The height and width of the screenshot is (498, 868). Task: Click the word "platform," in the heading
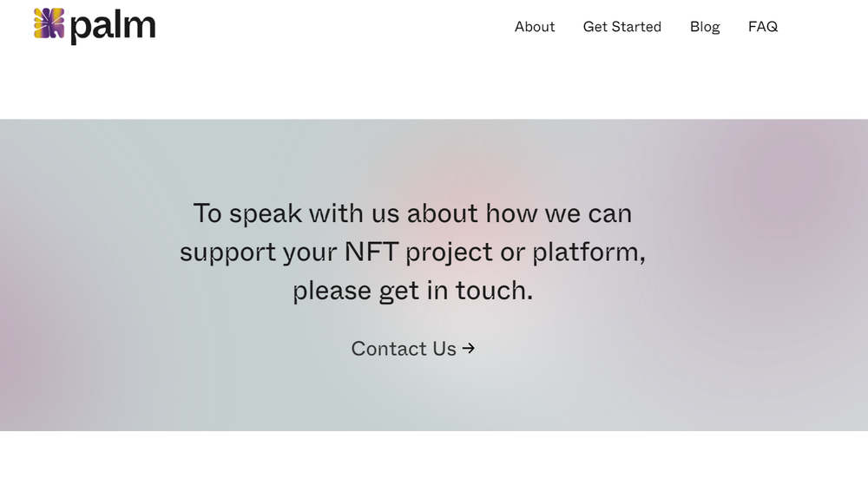tap(589, 252)
